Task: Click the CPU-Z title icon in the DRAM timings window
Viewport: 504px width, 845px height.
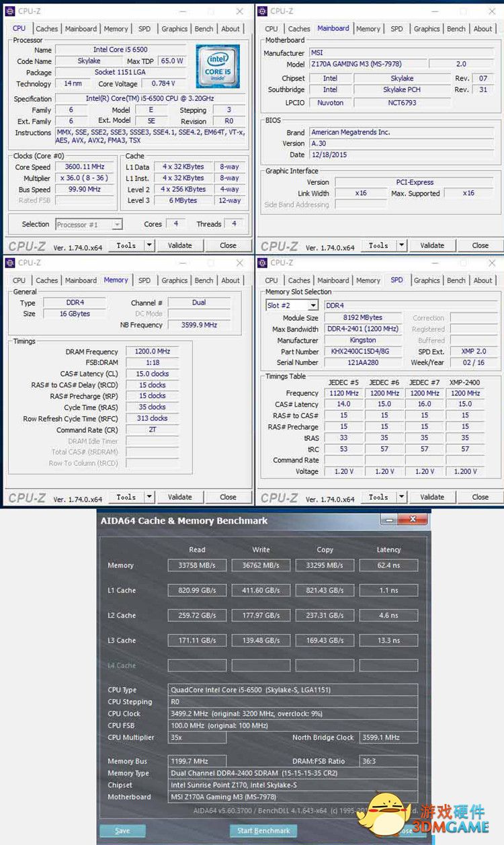Action: (x=10, y=262)
